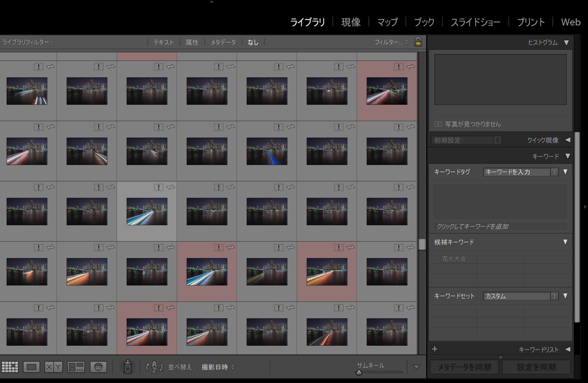
Task: Switch to the 現像 module
Action: [351, 22]
